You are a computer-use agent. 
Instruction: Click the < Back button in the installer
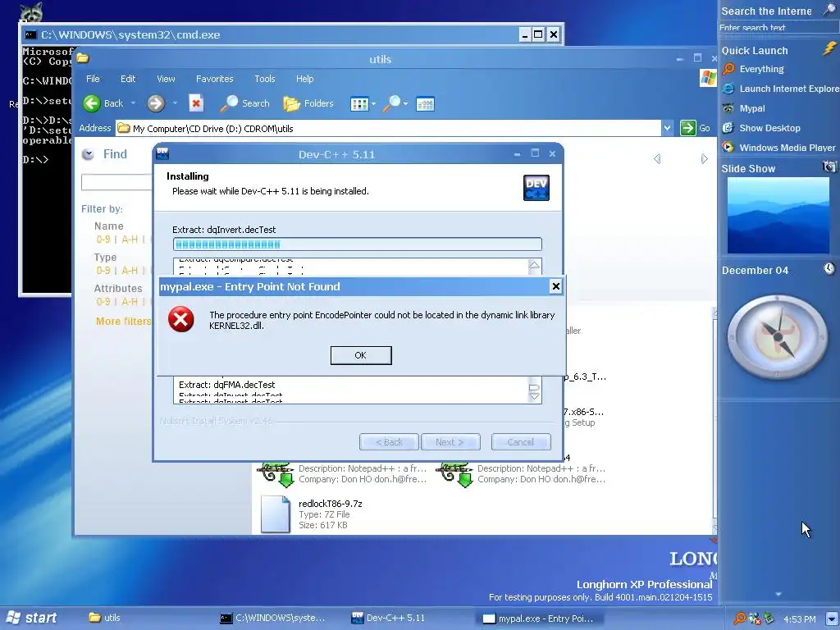click(389, 442)
